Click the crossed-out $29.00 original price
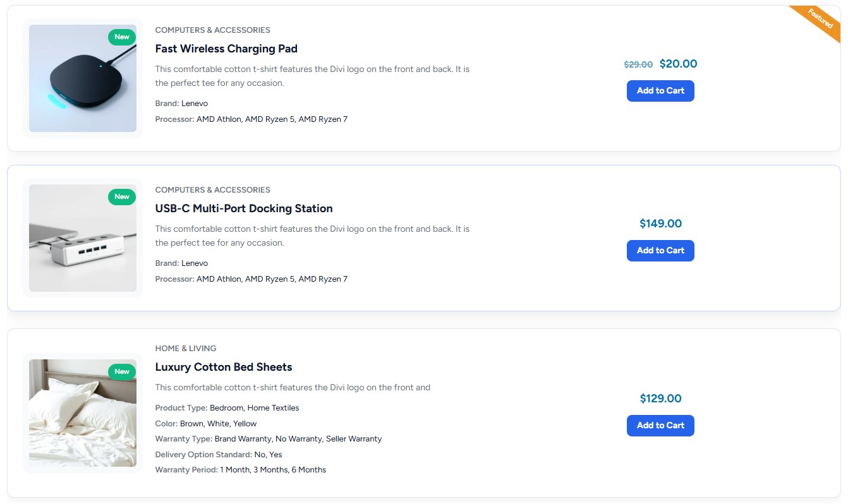The image size is (848, 504). [638, 64]
